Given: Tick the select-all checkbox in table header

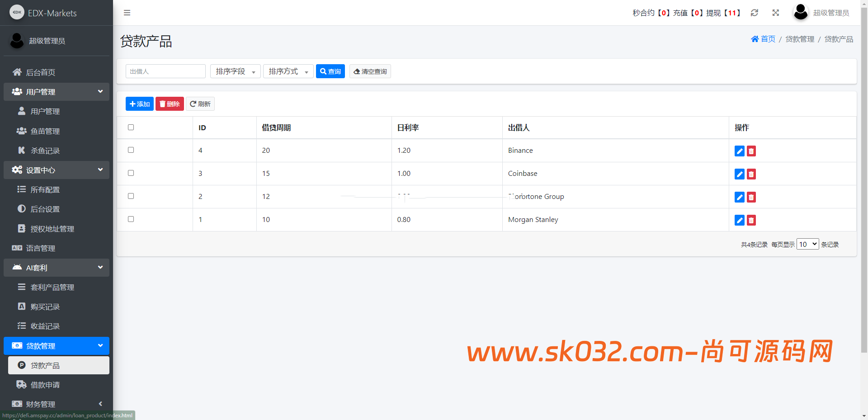Looking at the screenshot, I should coord(131,127).
